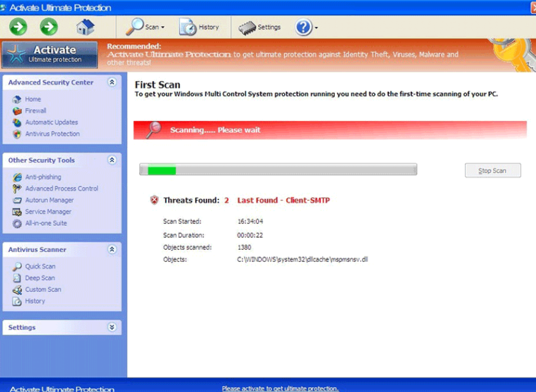Open History link under Antivirus Scanner
536x392 pixels.
[x=35, y=301]
